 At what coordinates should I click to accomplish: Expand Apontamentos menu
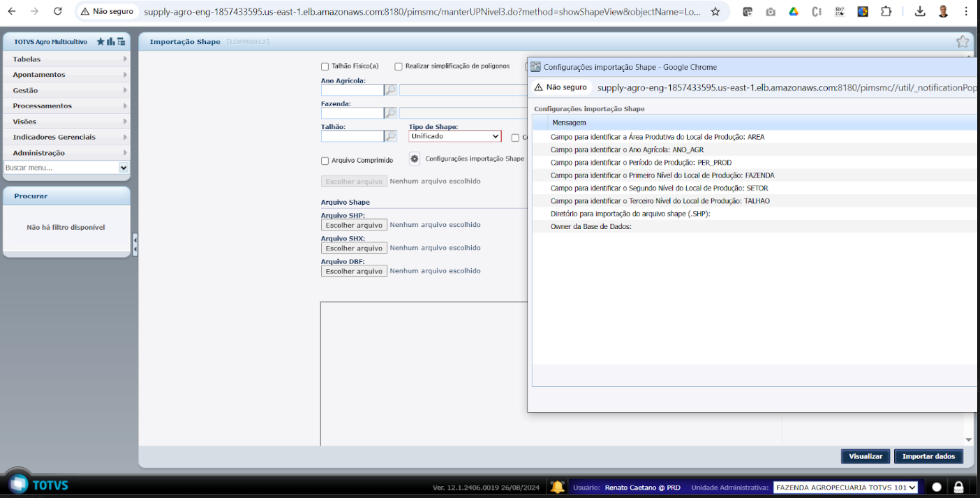point(66,74)
